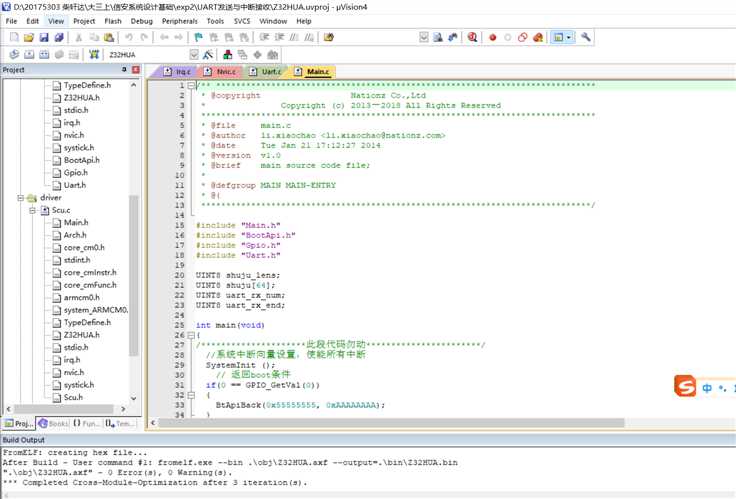
Task: Open the Flash menu
Action: pos(113,21)
